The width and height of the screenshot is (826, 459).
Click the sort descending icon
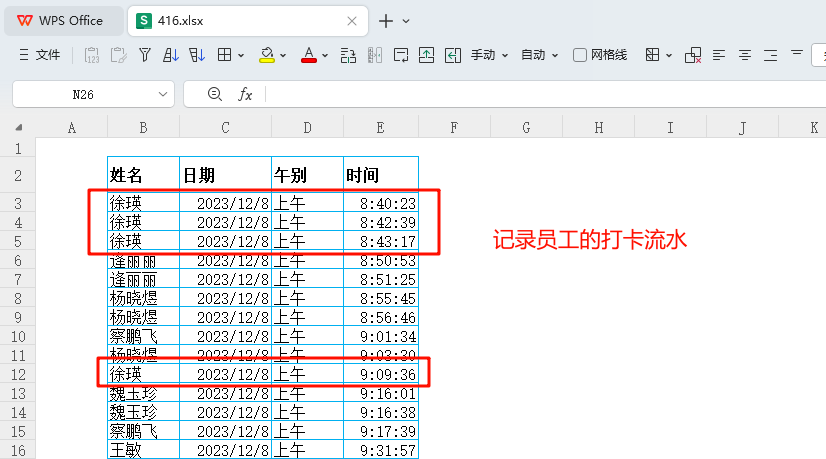[x=196, y=55]
